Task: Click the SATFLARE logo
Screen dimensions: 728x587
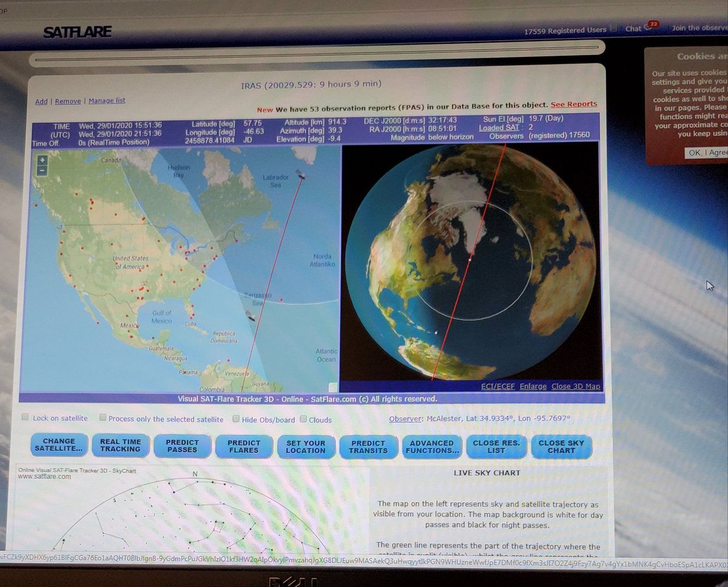Action: coord(77,32)
